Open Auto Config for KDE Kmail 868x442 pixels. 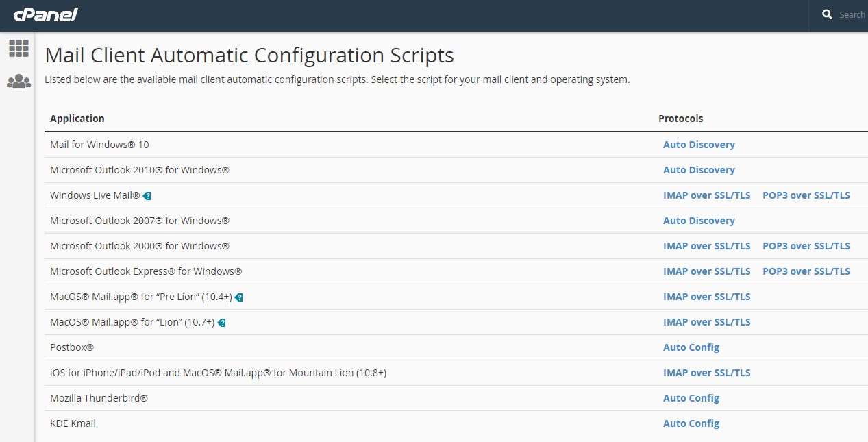coord(691,423)
